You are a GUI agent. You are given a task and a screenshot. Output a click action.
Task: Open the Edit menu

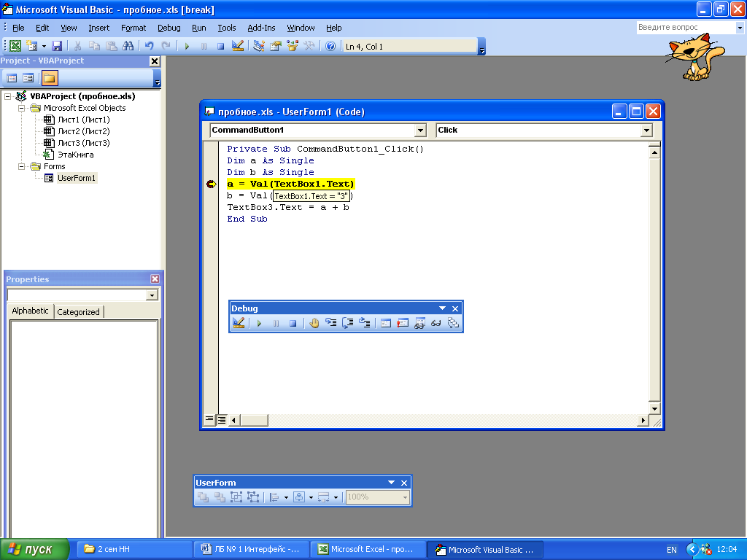pyautogui.click(x=42, y=28)
